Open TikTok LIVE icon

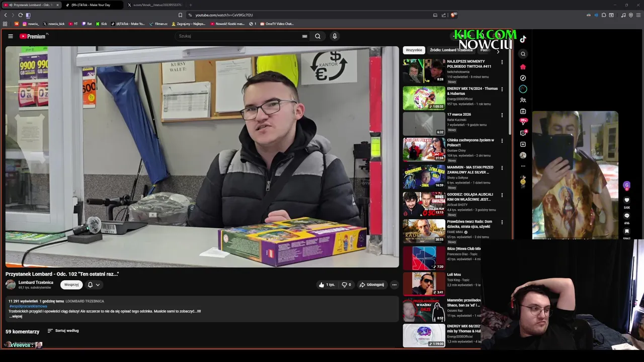point(523,111)
